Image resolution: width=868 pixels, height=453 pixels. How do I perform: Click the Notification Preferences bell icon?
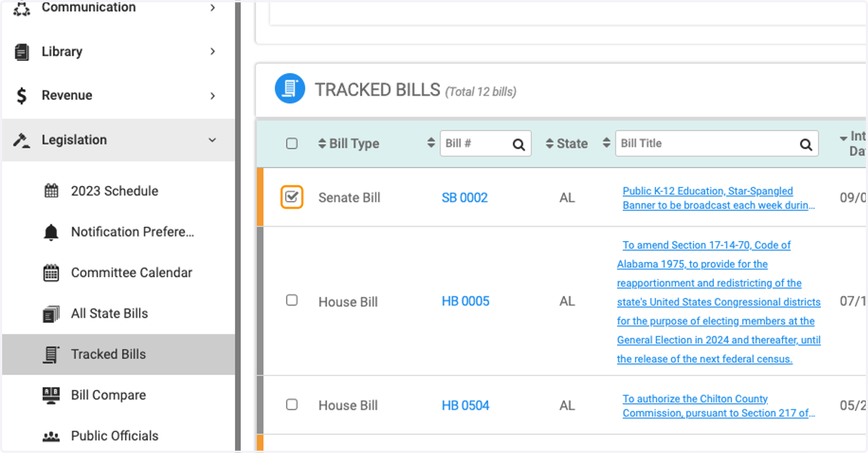51,232
